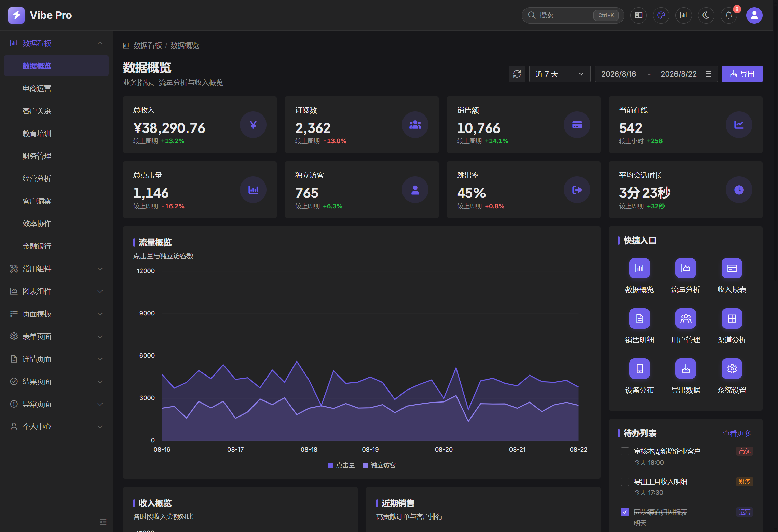Screen dimensions: 778x532
Task: Open the theme palette icon
Action: [x=661, y=15]
